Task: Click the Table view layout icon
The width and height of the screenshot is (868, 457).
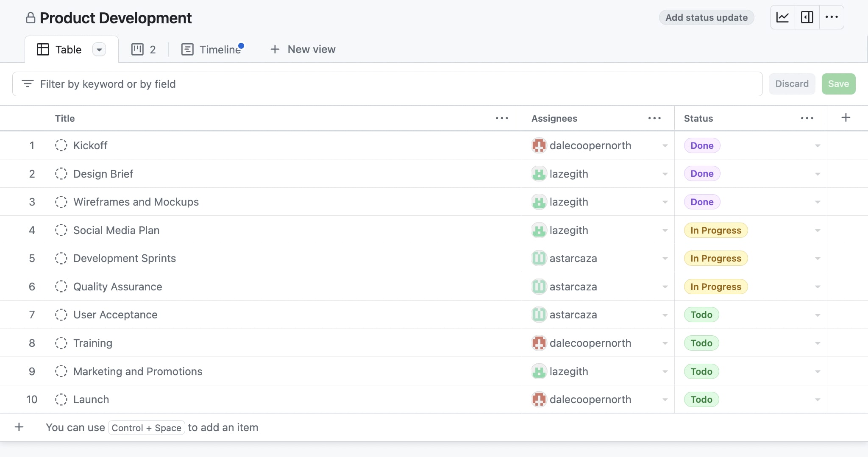Action: (x=43, y=50)
